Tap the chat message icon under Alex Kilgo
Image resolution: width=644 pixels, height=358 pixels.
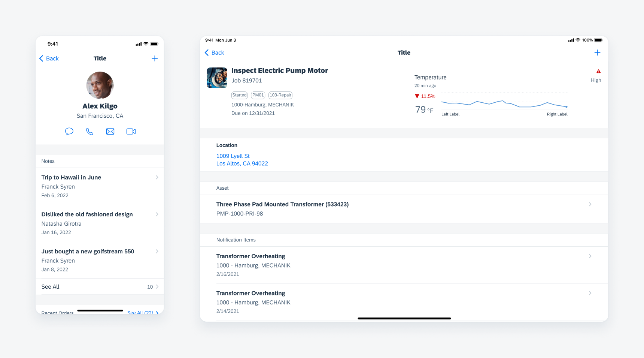click(x=69, y=132)
